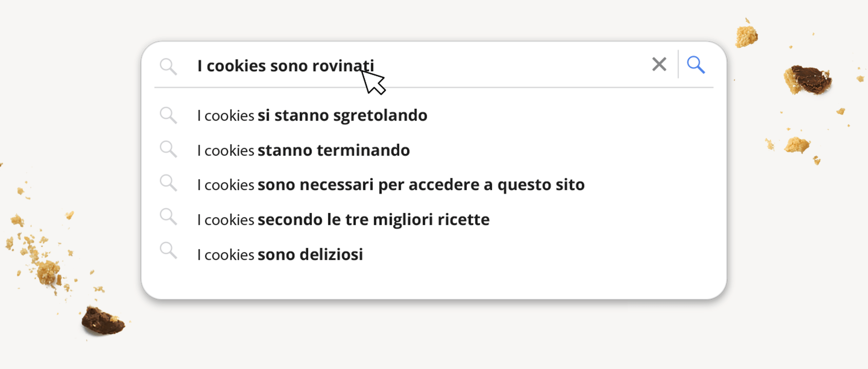The width and height of the screenshot is (868, 369).
Task: Click the golden crumb at mid right
Action: 797,145
